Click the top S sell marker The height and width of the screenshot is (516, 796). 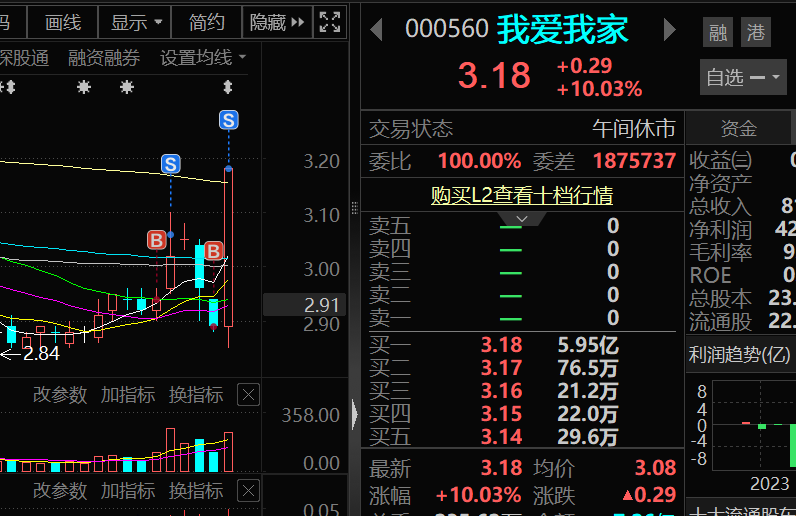228,120
